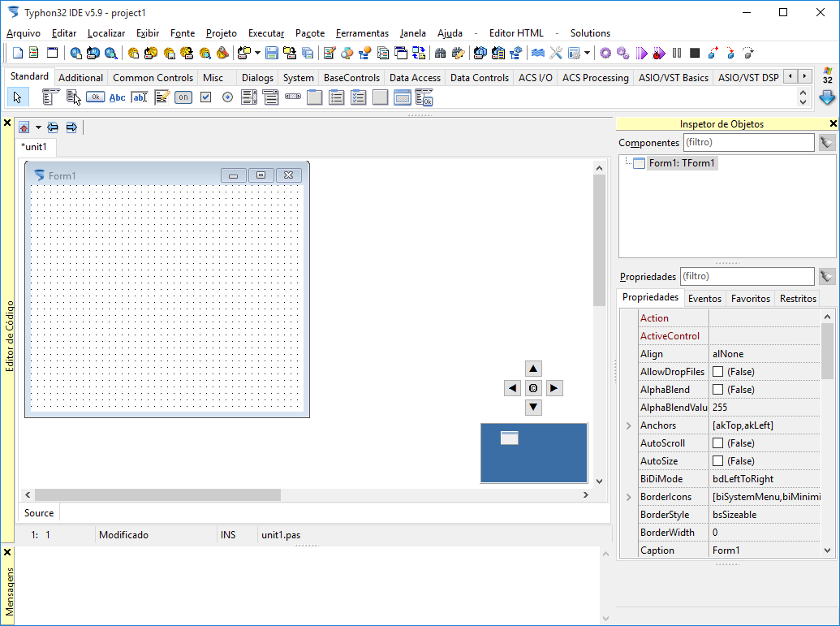Open the open-project dropdown arrow in toolbar
The height and width of the screenshot is (626, 840).
coord(257,53)
